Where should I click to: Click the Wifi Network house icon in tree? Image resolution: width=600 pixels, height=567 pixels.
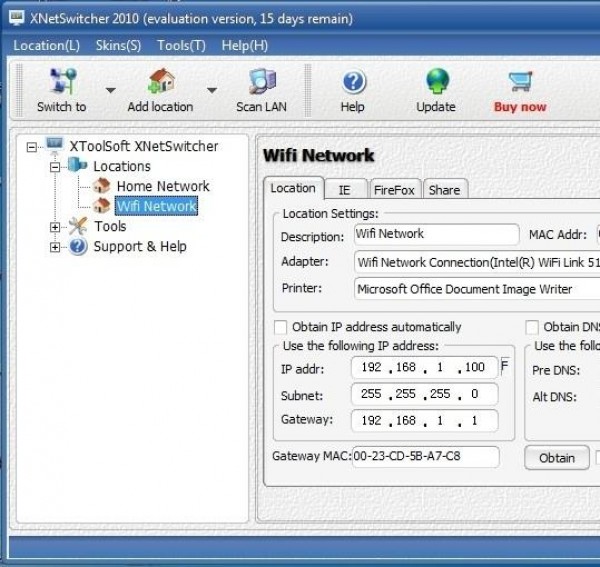[102, 205]
